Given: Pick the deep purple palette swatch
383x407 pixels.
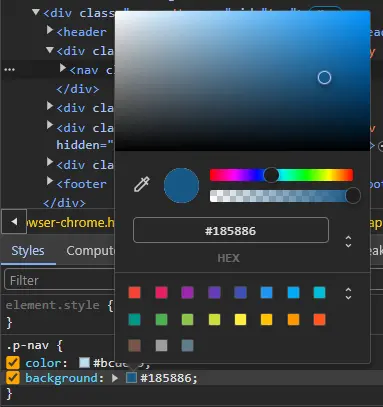Looking at the screenshot, I should [x=214, y=293].
